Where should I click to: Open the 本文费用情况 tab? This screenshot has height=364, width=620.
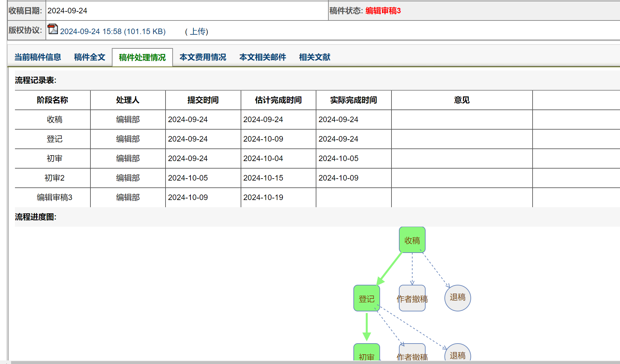[203, 57]
